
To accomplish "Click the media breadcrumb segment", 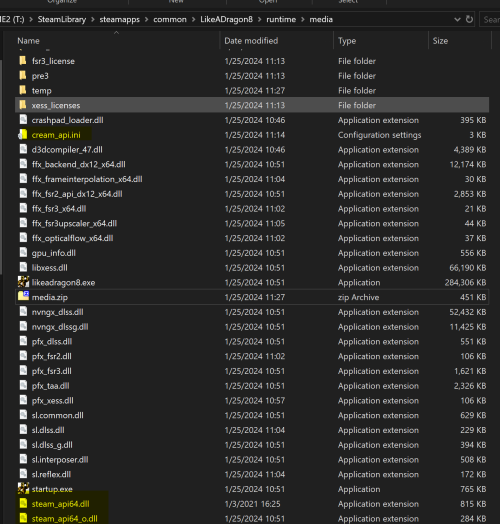I will pyautogui.click(x=321, y=19).
